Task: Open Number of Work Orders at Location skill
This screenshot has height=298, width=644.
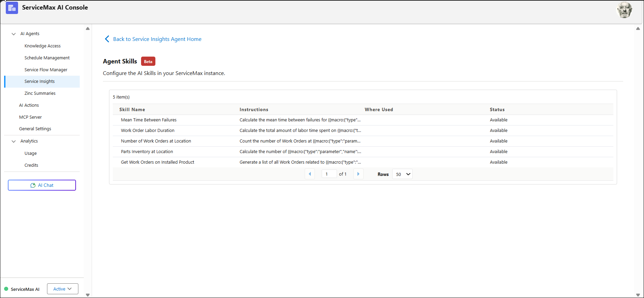Action: tap(156, 141)
